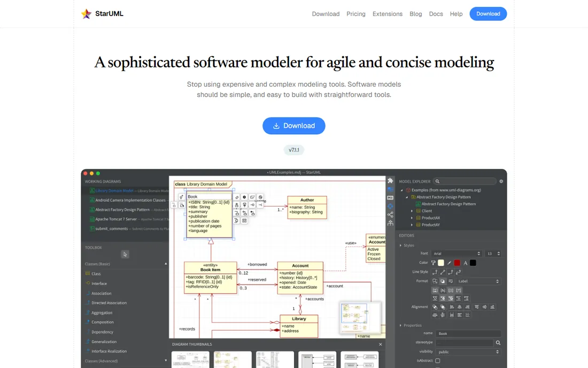Go to the Extensions page

click(x=388, y=14)
